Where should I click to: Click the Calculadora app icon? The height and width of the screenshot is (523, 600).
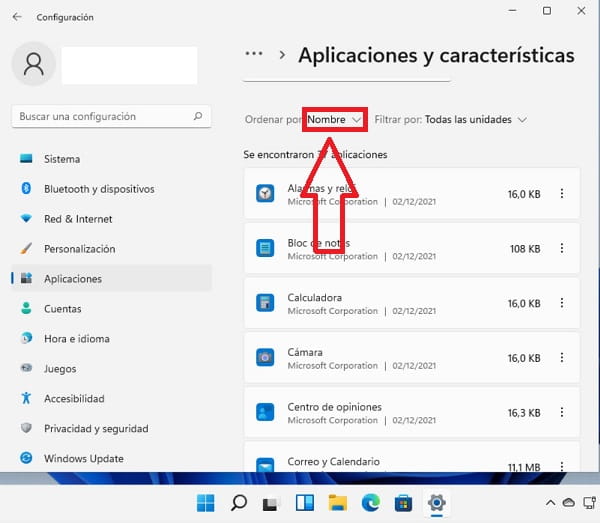tap(265, 303)
